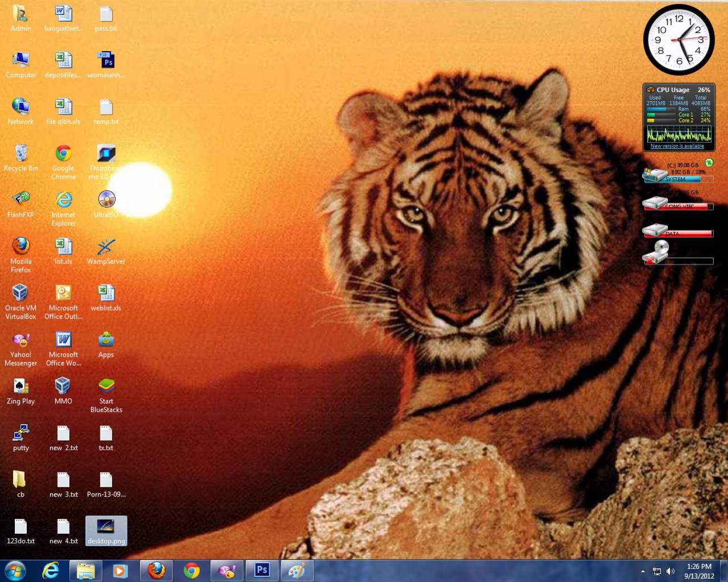Select the putty desktop icon
728x582 pixels.
coord(20,434)
